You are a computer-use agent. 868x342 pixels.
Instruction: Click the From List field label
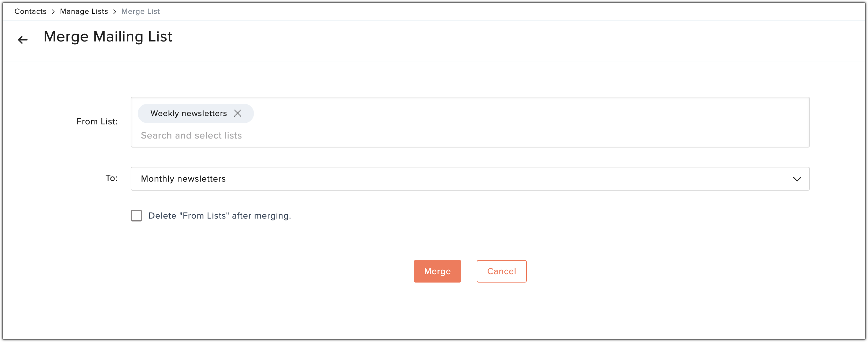coord(97,122)
